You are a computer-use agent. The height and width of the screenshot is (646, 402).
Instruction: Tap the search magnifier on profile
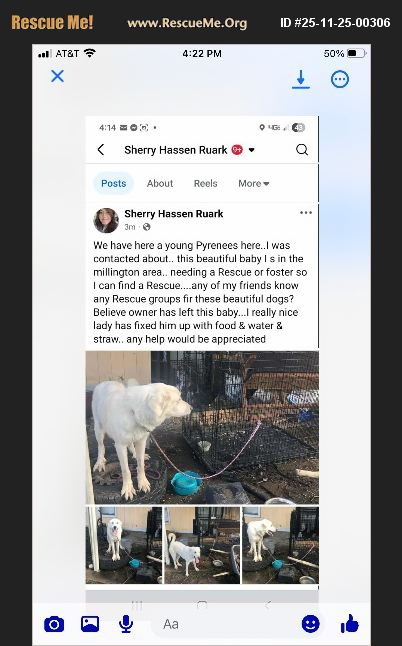[302, 150]
